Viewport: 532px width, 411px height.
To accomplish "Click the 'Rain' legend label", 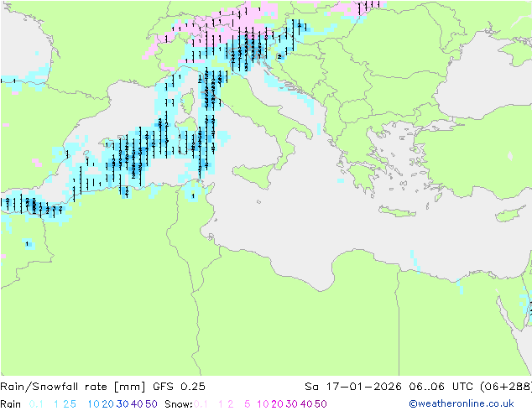I will (11, 404).
